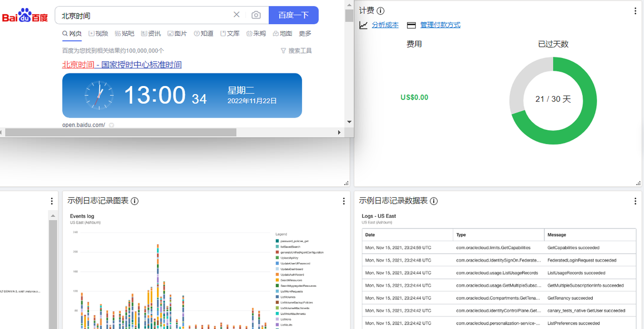Toggle UploadApiKey legend entry
644x329 pixels.
point(288,258)
